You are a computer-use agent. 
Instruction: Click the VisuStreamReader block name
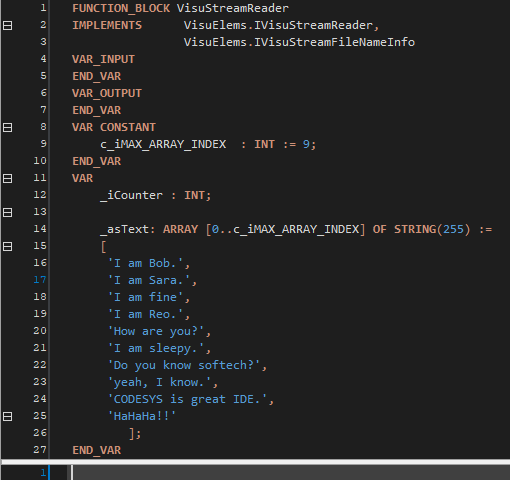coord(233,8)
